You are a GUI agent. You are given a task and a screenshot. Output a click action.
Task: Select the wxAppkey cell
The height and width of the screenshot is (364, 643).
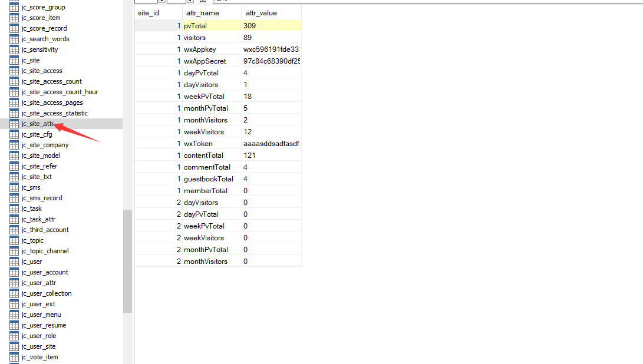coord(212,49)
